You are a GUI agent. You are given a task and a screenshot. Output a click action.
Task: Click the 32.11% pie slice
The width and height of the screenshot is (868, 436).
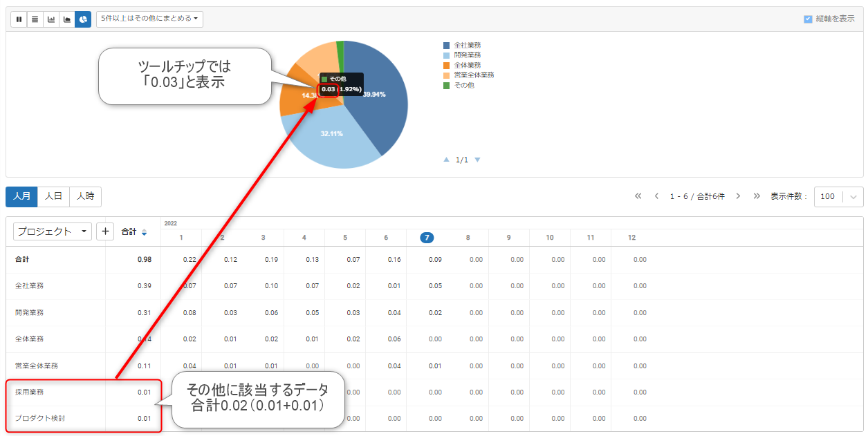331,138
